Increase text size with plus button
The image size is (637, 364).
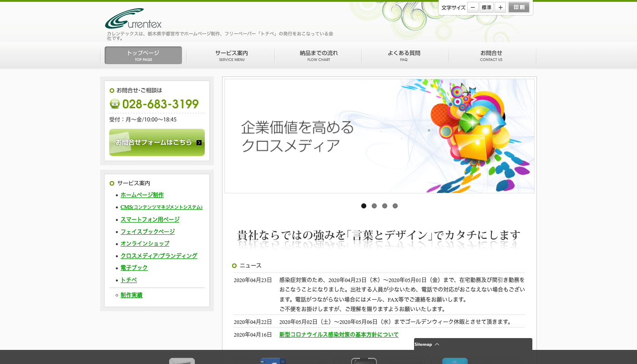[500, 7]
